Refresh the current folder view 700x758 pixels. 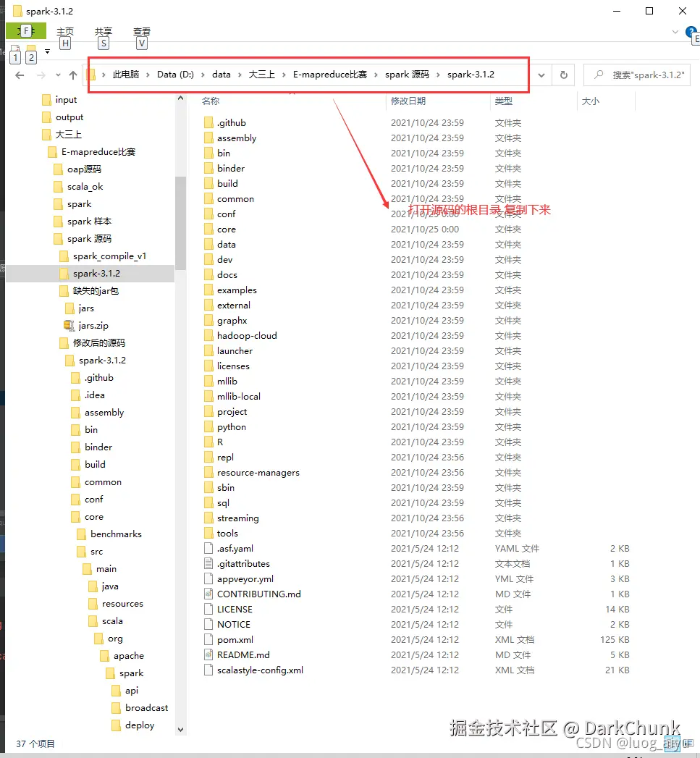pyautogui.click(x=564, y=75)
